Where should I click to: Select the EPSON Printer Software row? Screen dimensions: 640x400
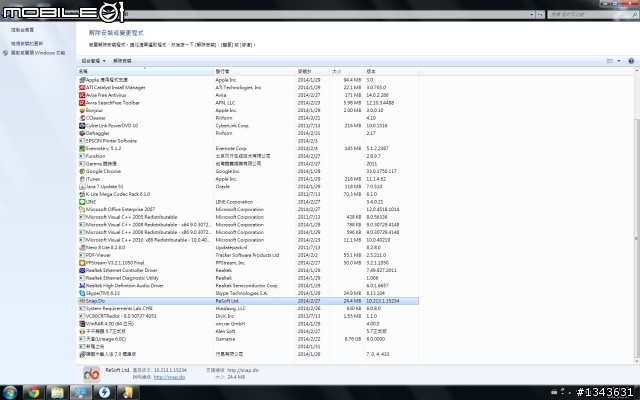pos(248,141)
